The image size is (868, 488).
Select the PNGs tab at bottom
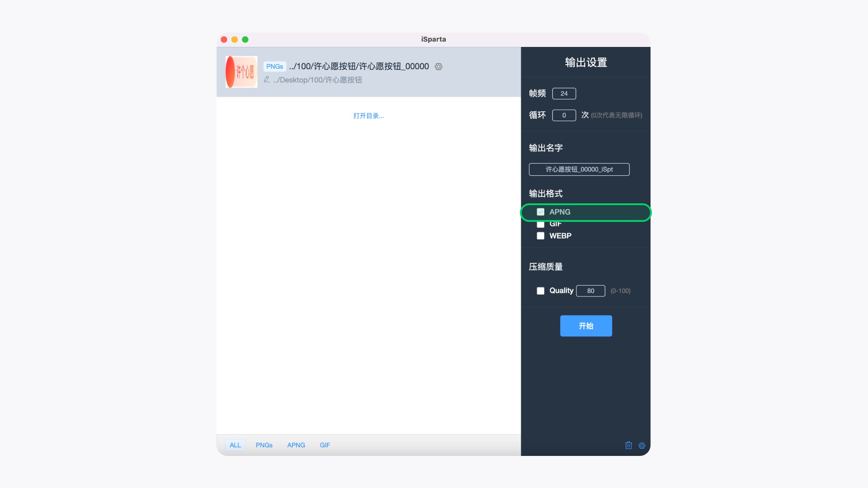pos(264,445)
